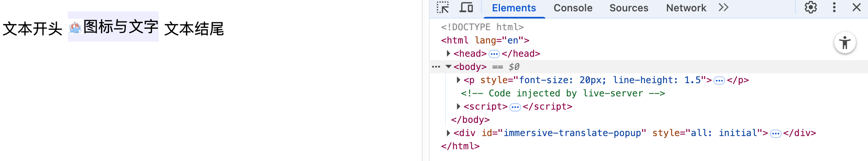Click the text 文本结尾 in the page

pos(194,29)
